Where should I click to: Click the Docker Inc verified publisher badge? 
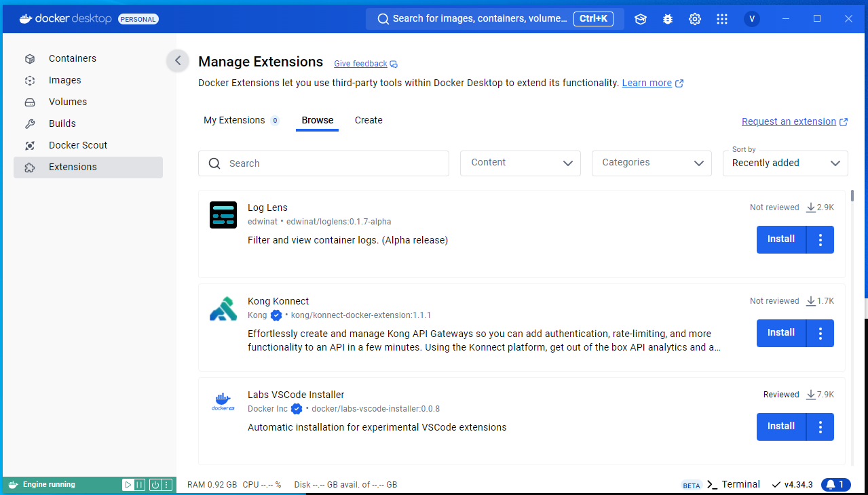coord(297,409)
